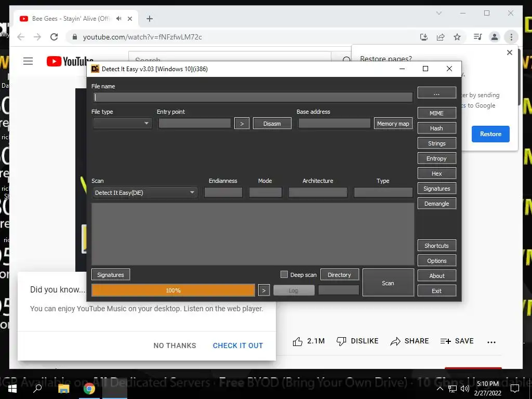Open the Windows Start menu
This screenshot has width=532, height=399.
point(12,389)
